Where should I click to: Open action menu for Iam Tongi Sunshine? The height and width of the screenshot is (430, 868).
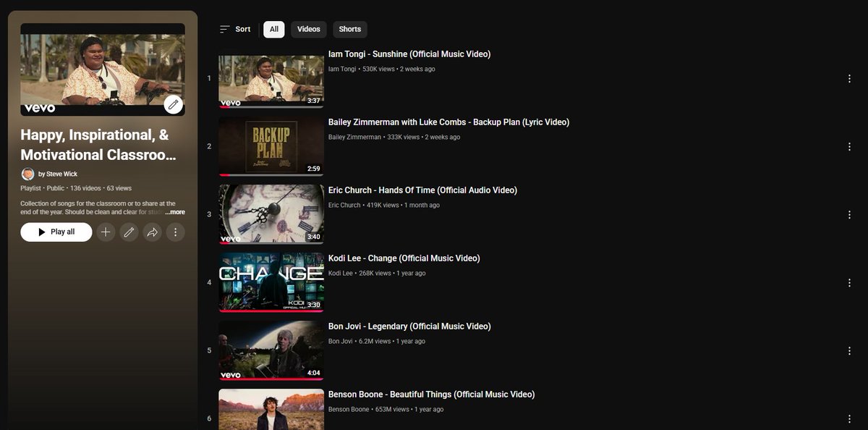(849, 79)
